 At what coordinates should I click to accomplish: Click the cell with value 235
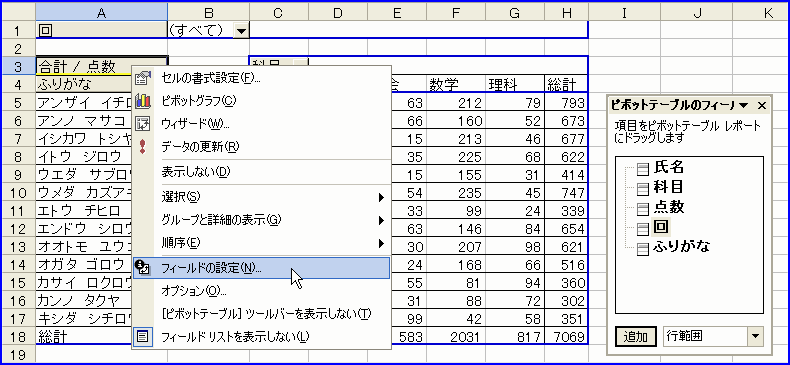point(456,193)
